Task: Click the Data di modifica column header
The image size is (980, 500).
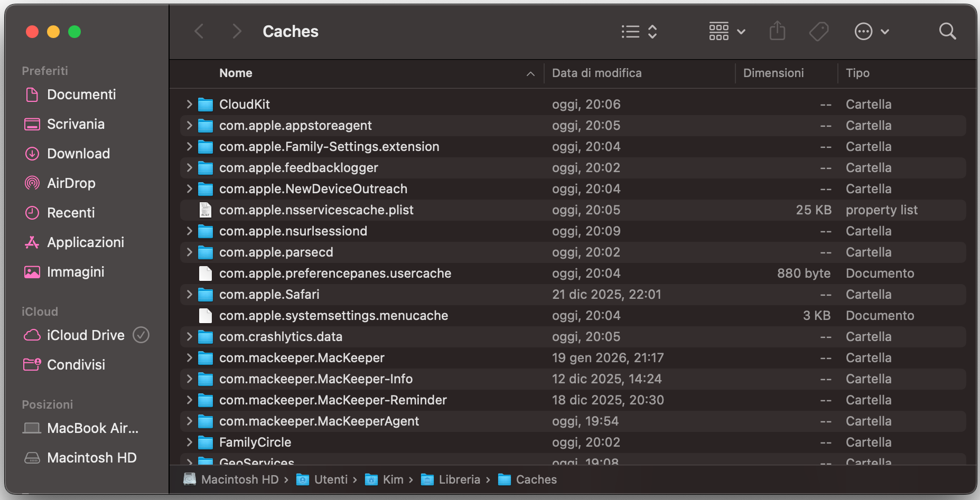Action: point(597,73)
